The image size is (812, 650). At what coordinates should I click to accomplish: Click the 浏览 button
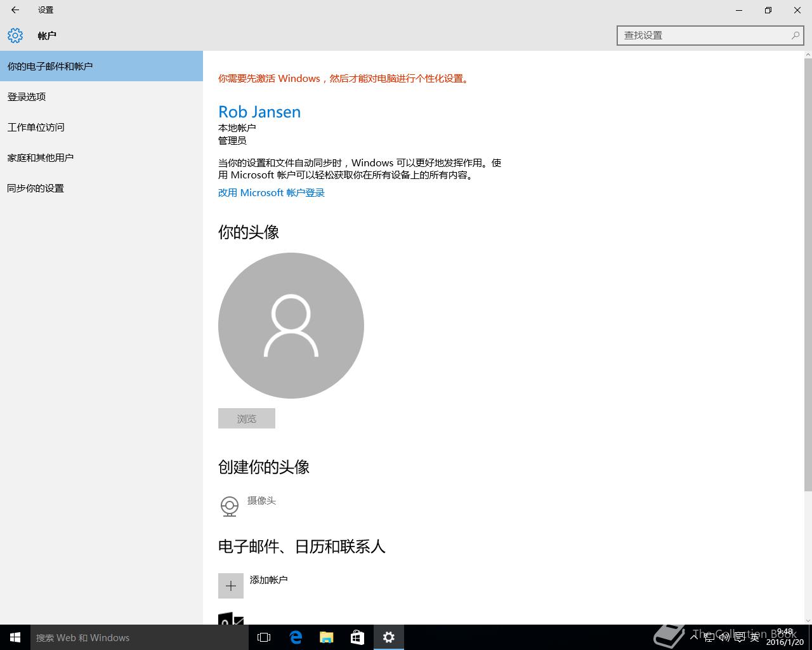247,418
